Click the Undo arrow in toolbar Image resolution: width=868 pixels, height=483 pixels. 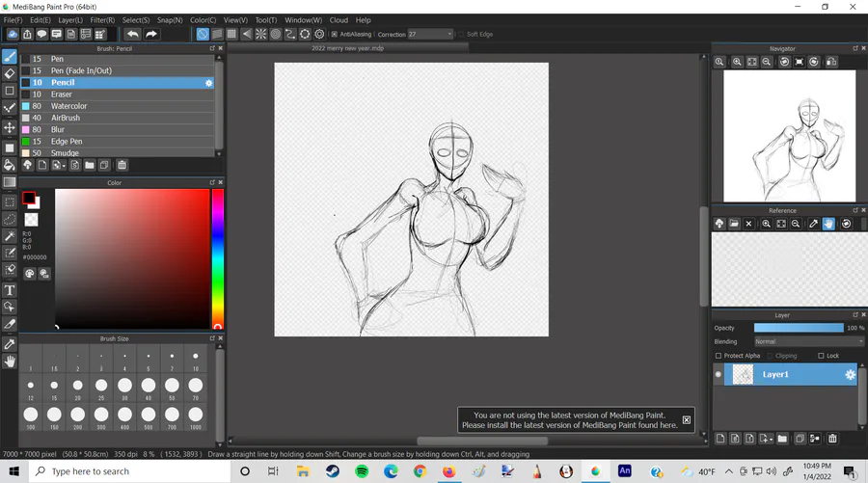[x=133, y=35]
